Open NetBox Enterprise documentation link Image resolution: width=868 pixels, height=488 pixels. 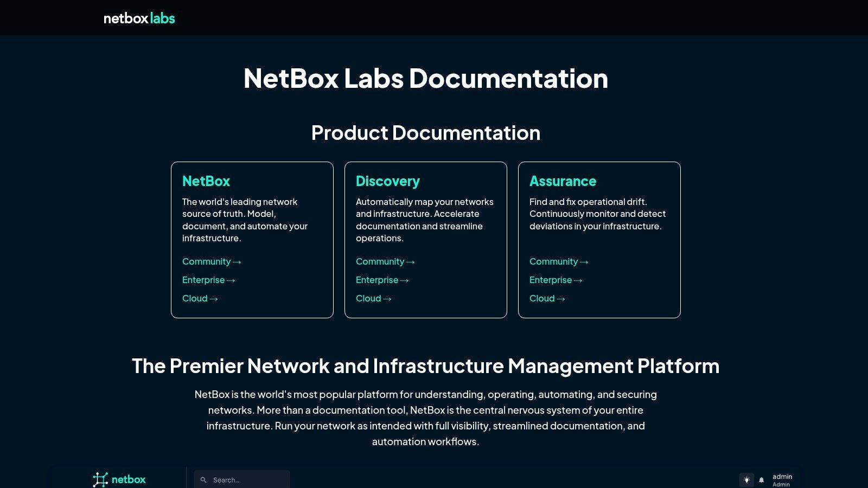click(x=208, y=280)
